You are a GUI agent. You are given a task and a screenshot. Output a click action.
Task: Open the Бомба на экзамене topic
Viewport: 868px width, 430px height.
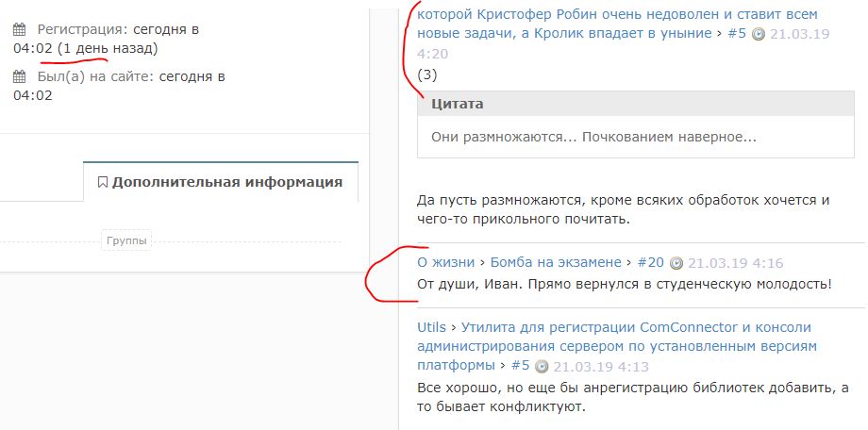[556, 262]
